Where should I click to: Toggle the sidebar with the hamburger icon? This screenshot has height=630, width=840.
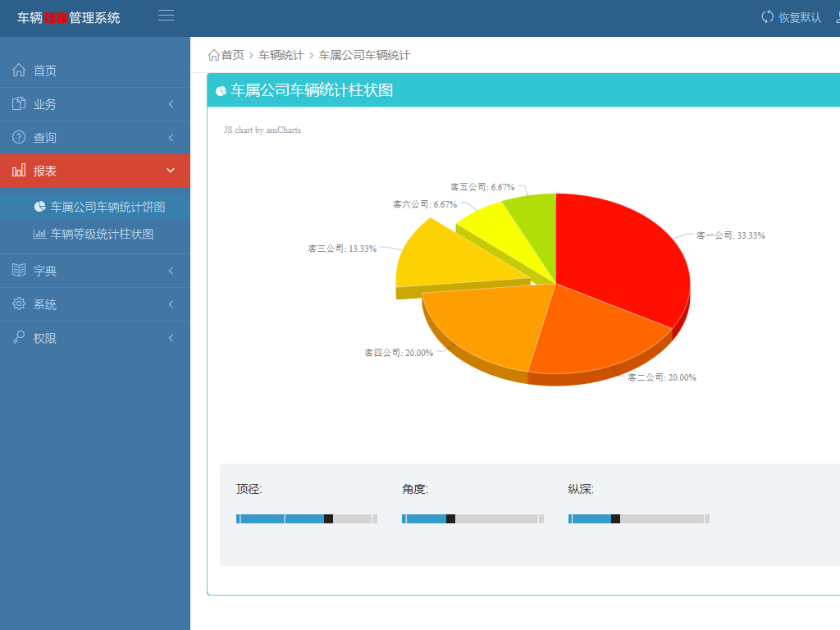click(x=165, y=14)
